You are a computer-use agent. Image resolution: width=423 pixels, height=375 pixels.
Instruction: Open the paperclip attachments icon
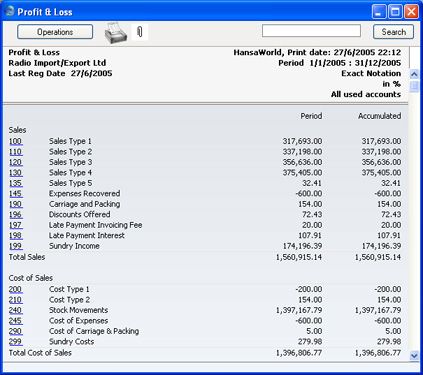coord(140,32)
